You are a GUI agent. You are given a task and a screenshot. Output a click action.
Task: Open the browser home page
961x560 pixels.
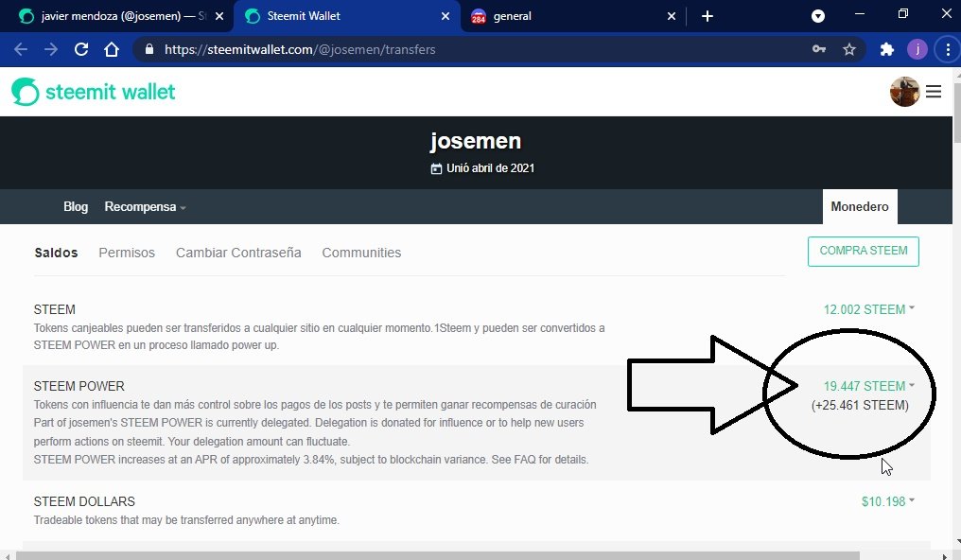click(111, 49)
